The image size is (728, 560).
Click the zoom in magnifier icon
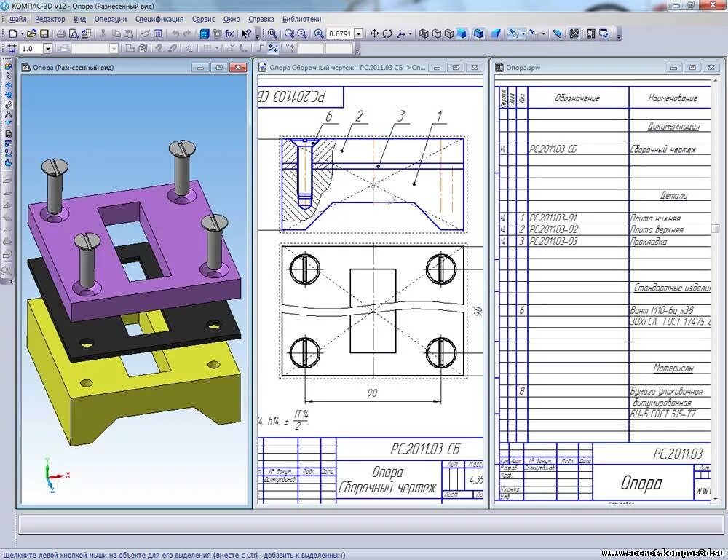(x=319, y=33)
